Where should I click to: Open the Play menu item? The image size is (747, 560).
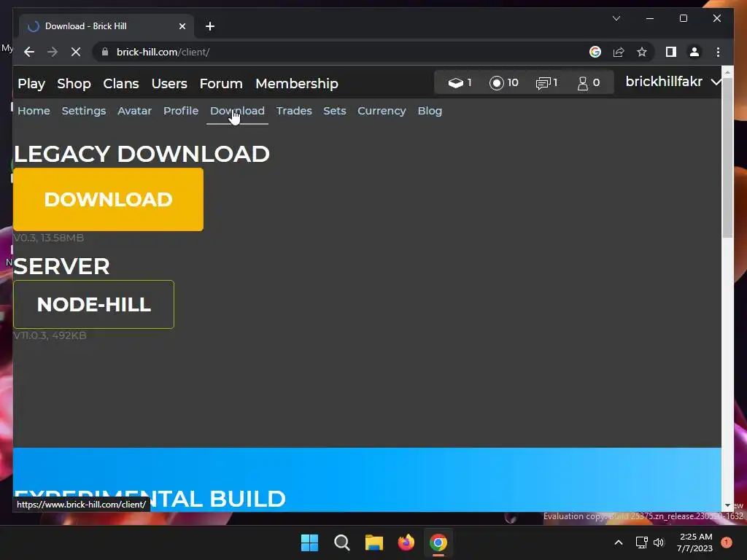pyautogui.click(x=31, y=83)
